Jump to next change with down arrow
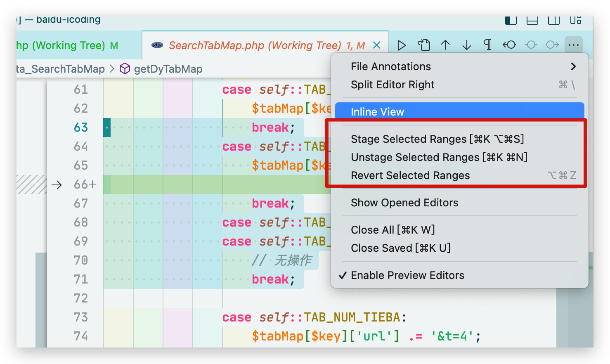The image size is (610, 364). coord(467,45)
